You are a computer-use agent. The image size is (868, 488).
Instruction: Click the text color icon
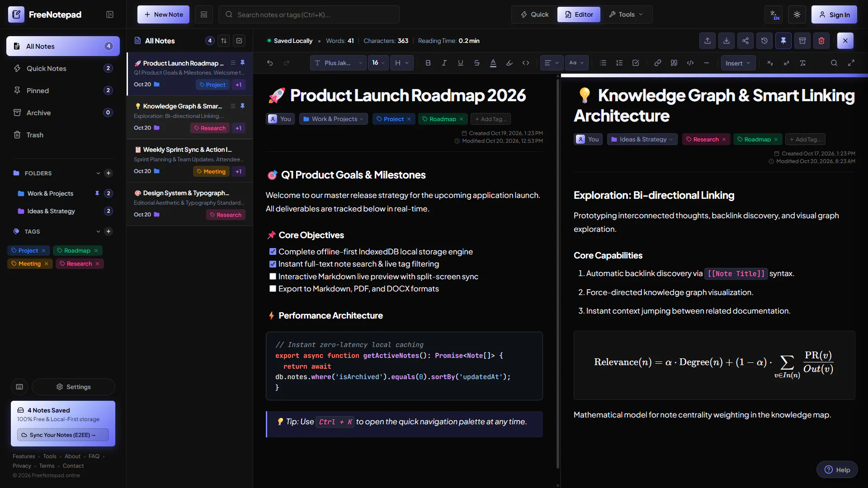tap(493, 63)
